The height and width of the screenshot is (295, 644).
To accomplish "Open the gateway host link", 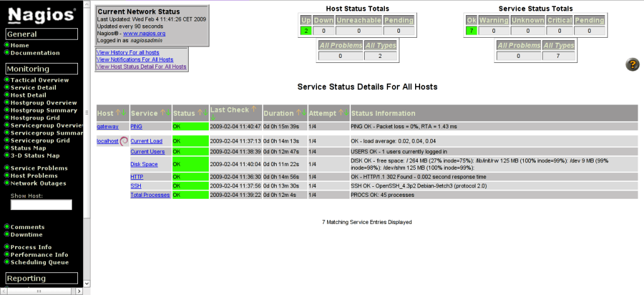I will (108, 126).
